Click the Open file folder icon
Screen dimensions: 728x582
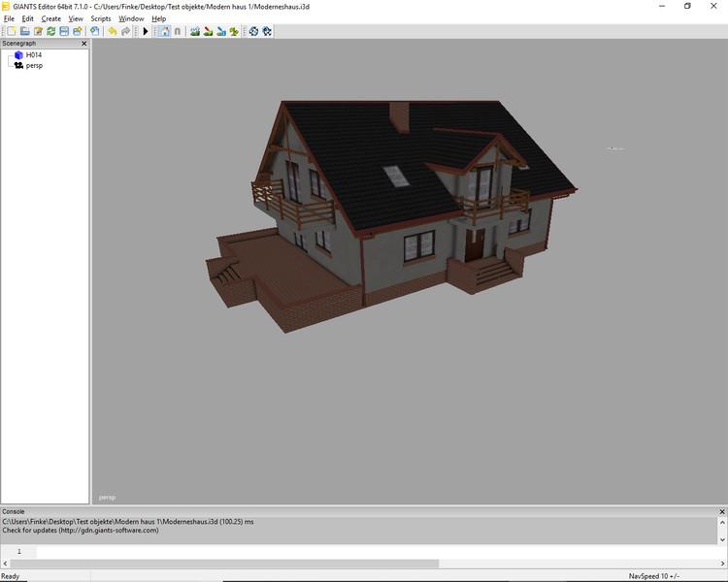pyautogui.click(x=24, y=31)
